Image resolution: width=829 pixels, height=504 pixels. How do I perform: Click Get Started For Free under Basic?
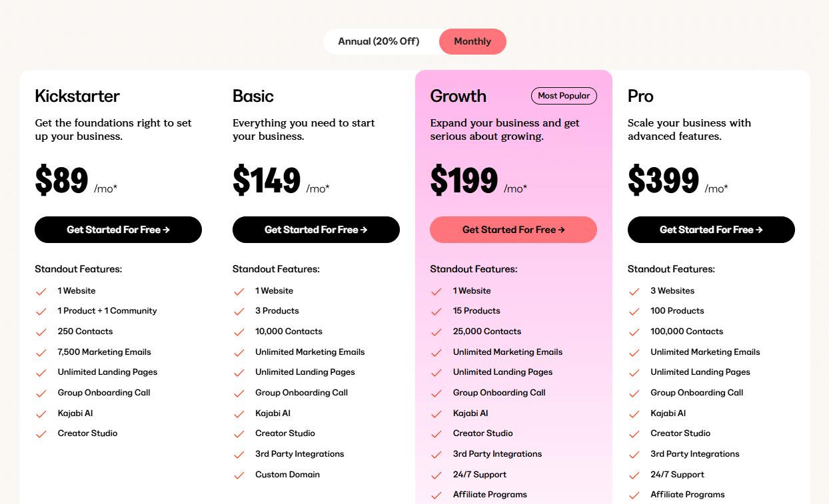[316, 230]
